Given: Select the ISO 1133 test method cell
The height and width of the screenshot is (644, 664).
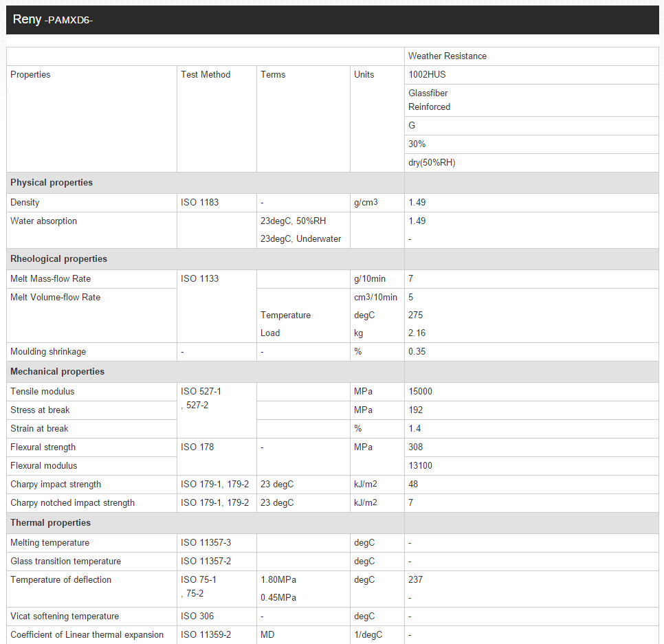Looking at the screenshot, I should click(x=217, y=306).
